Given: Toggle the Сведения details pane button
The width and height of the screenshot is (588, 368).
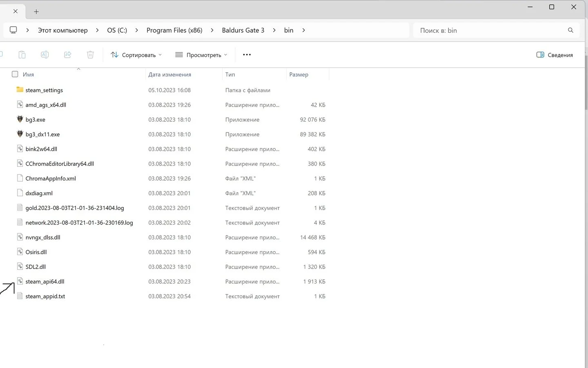Looking at the screenshot, I should pyautogui.click(x=555, y=55).
